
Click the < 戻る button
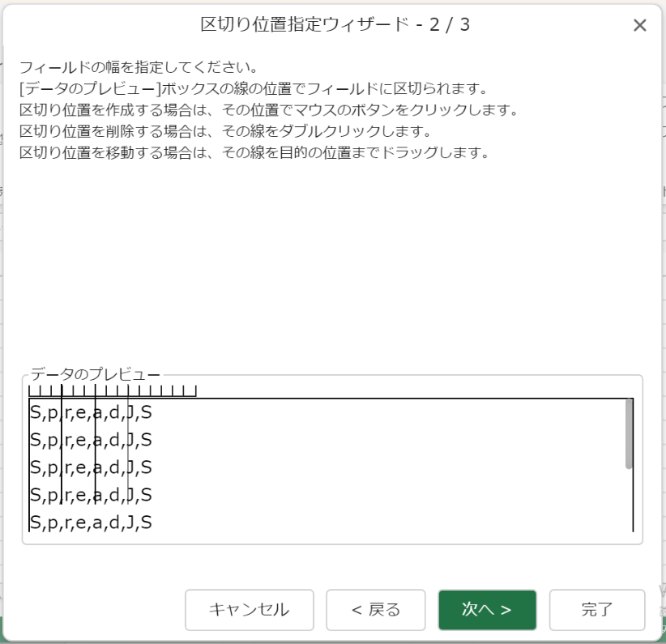pyautogui.click(x=375, y=610)
